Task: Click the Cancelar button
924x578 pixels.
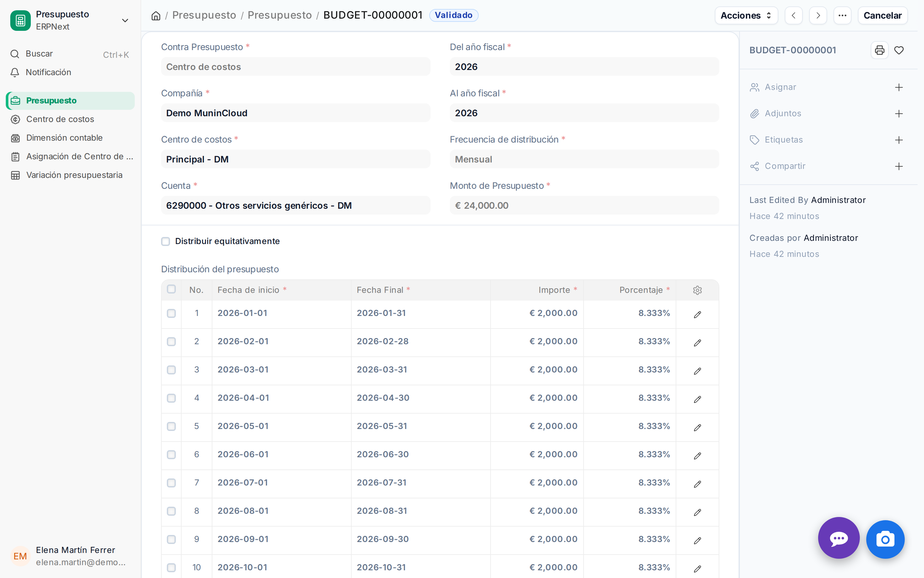Action: (x=882, y=16)
